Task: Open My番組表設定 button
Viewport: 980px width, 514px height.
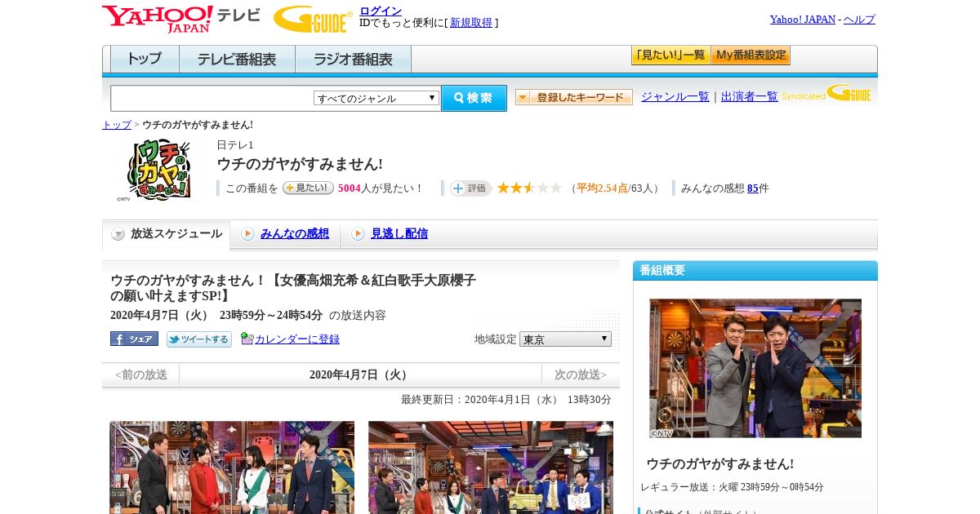Action: (x=751, y=55)
